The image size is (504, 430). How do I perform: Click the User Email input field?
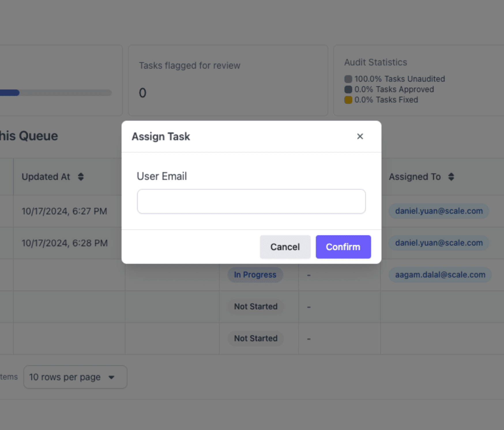click(251, 201)
